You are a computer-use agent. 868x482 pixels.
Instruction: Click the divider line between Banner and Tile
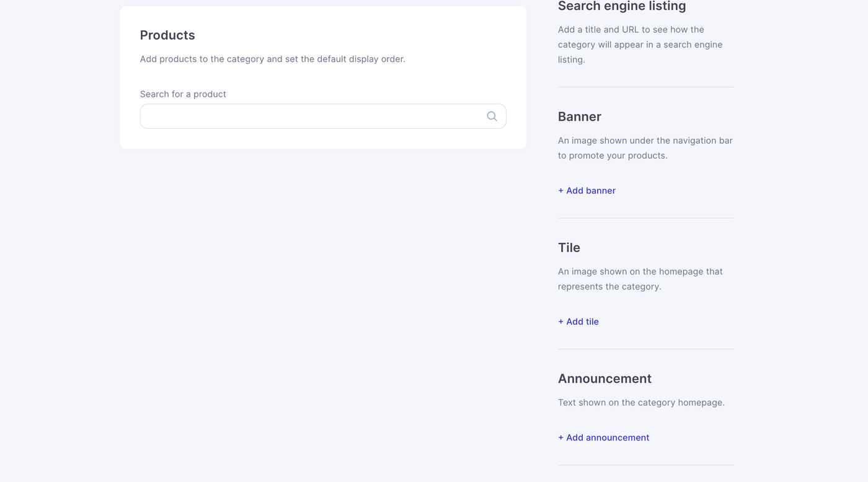pyautogui.click(x=645, y=218)
